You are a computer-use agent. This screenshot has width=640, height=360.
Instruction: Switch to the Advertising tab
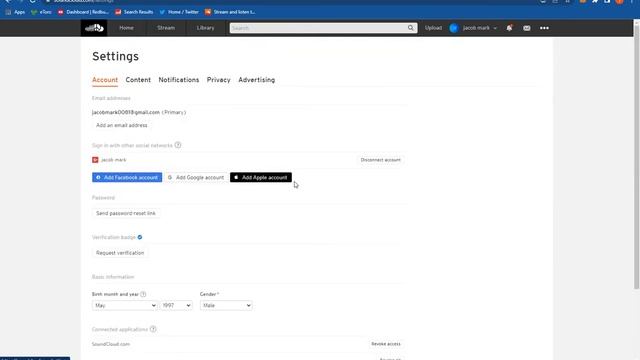tap(256, 80)
